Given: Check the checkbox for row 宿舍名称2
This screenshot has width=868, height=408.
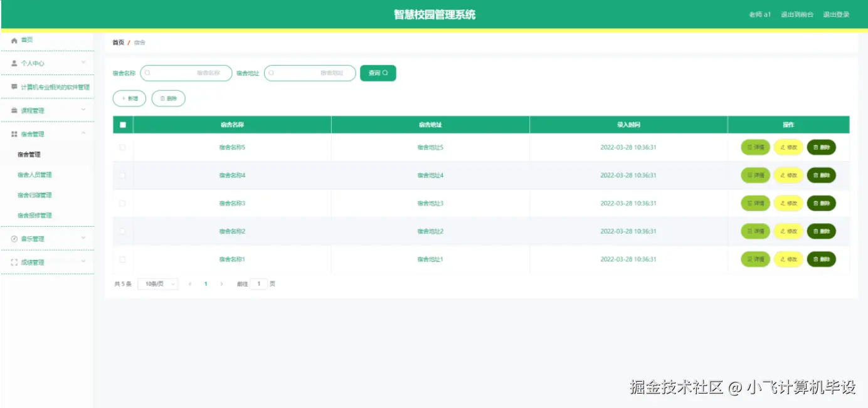Looking at the screenshot, I should click(x=122, y=231).
